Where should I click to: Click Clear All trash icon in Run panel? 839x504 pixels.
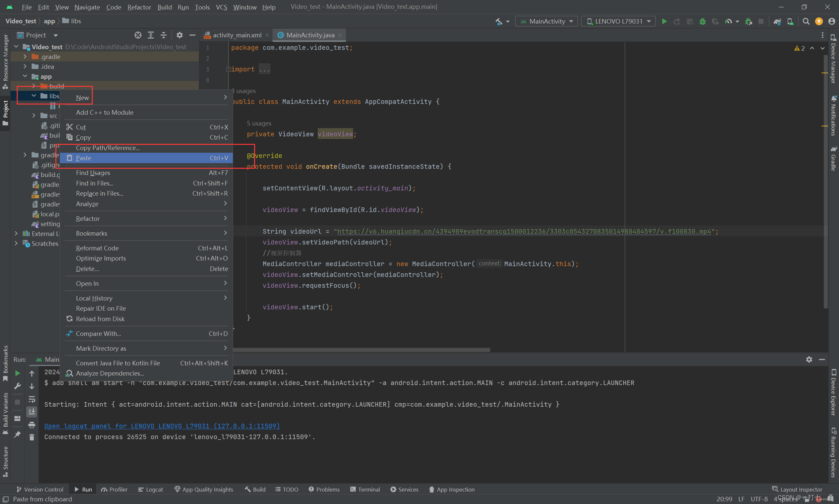point(31,437)
